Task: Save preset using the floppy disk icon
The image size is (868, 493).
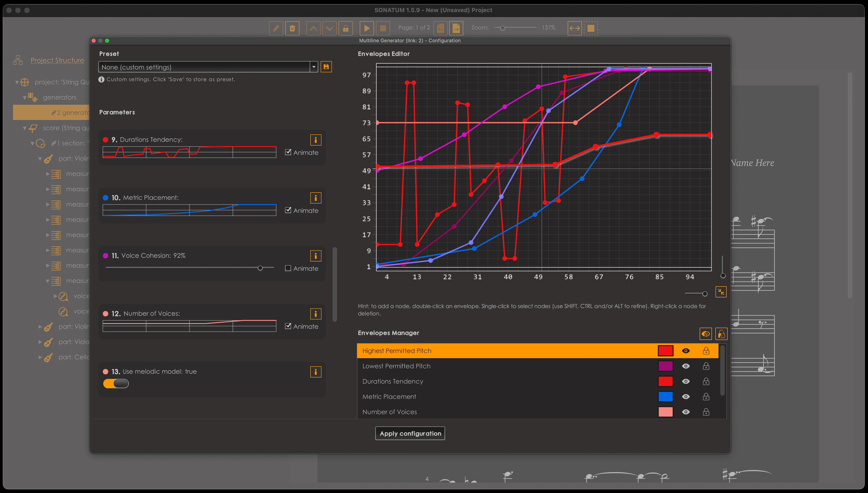Action: (326, 67)
